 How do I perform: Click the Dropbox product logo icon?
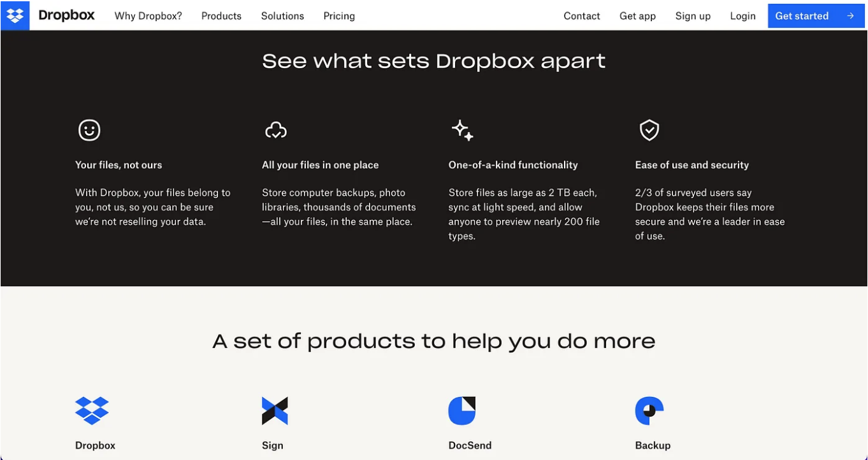92,410
